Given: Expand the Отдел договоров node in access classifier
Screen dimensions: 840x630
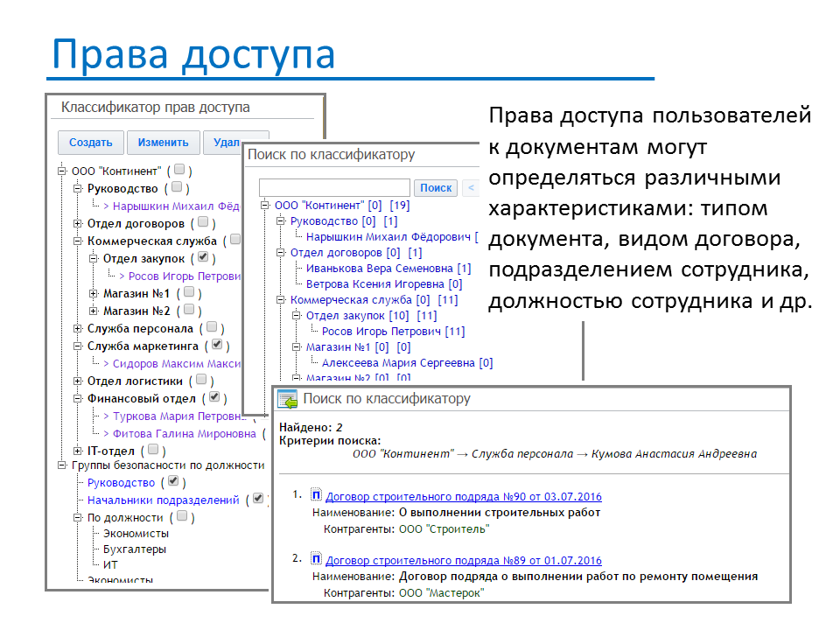Looking at the screenshot, I should click(x=78, y=224).
